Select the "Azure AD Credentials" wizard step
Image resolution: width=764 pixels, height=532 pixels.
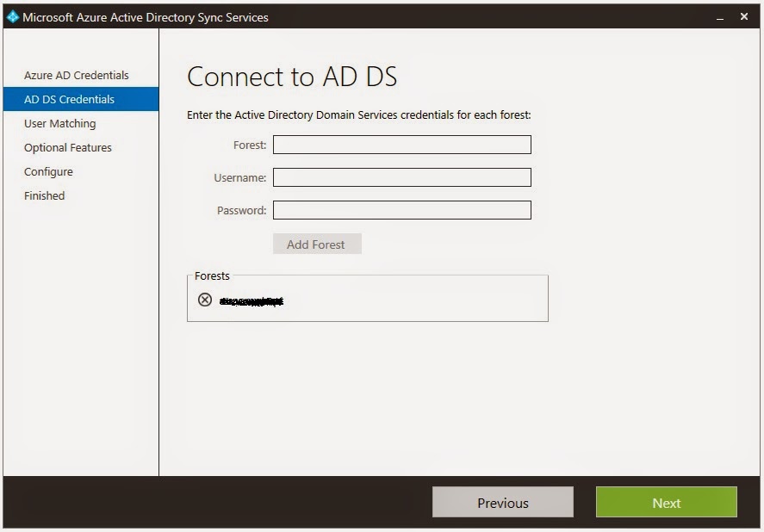[x=76, y=75]
